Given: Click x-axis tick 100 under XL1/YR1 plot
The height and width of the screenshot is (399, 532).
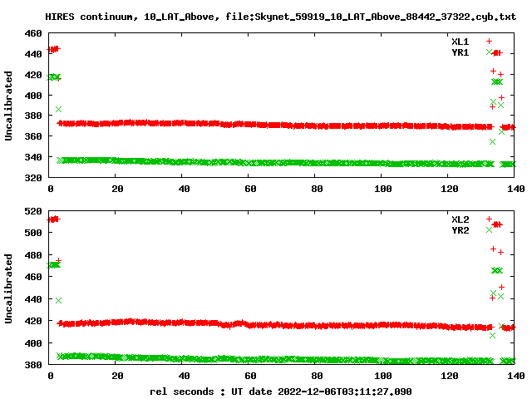Looking at the screenshot, I should click(x=383, y=189).
